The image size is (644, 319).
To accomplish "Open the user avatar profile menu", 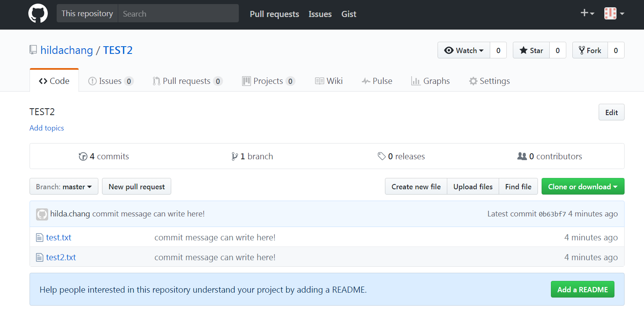I will (614, 13).
